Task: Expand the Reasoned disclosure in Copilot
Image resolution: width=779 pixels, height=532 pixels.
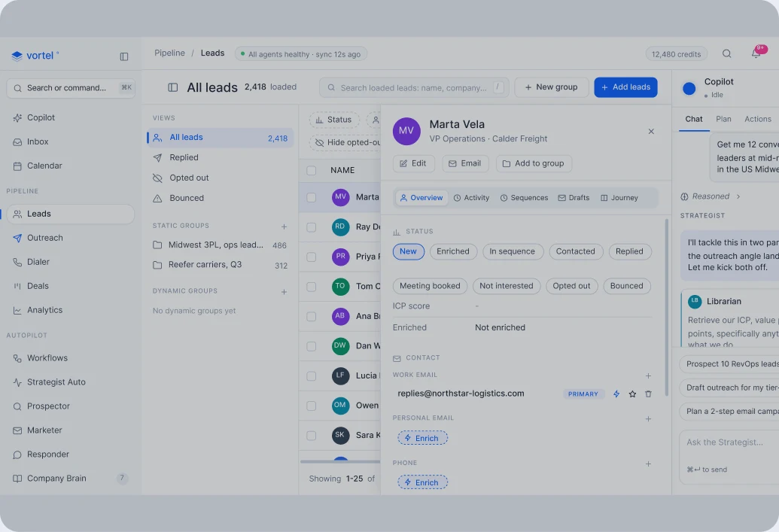Action: (x=711, y=196)
